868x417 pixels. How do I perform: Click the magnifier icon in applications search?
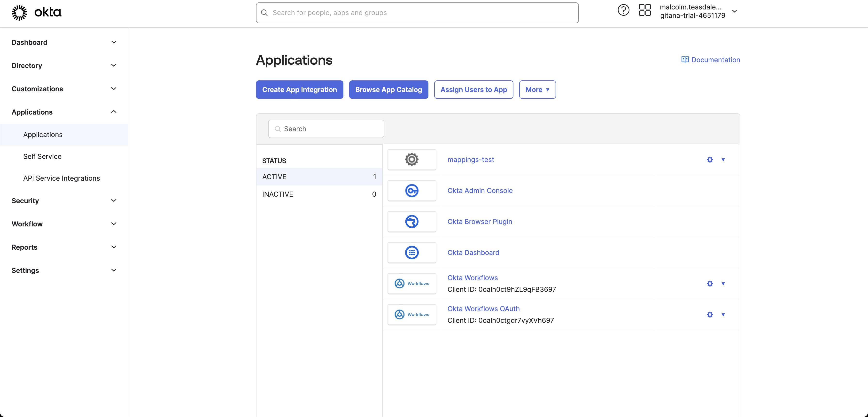(278, 129)
